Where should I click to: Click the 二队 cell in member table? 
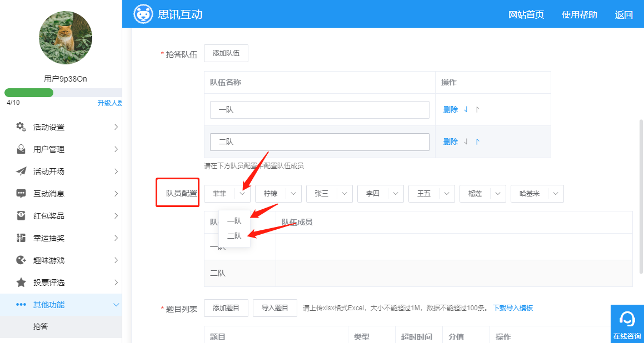pyautogui.click(x=240, y=273)
